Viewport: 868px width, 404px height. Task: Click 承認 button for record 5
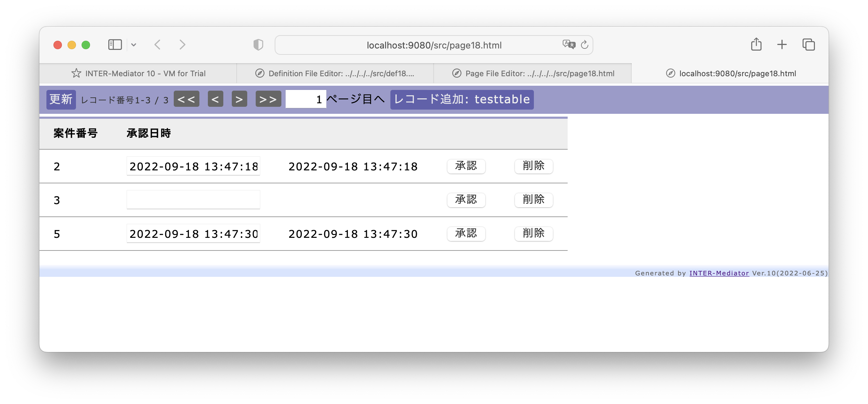point(466,233)
